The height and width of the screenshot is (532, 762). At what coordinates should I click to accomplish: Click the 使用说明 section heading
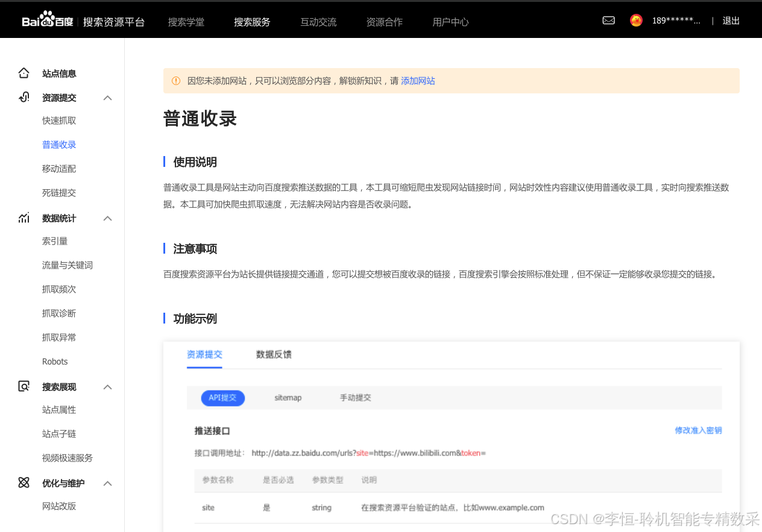click(195, 162)
